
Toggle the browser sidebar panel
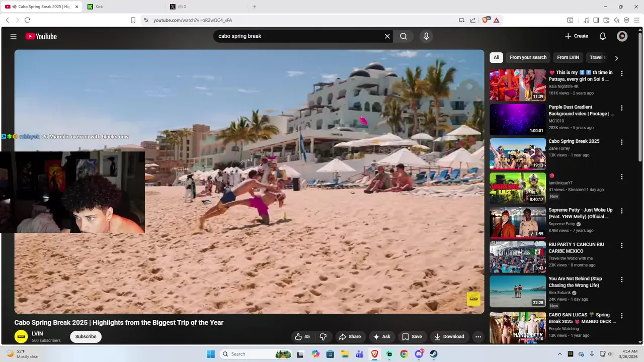click(596, 20)
